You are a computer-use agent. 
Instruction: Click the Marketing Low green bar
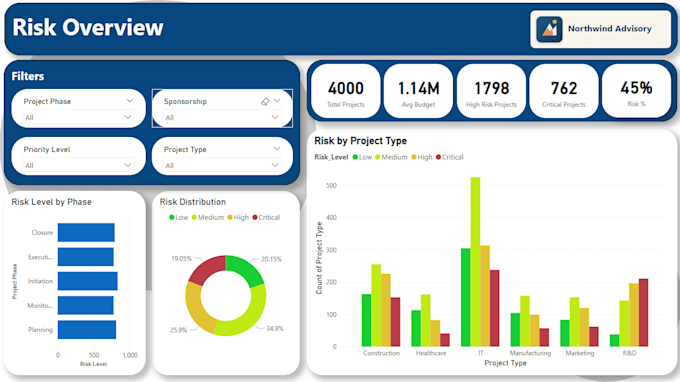point(565,333)
